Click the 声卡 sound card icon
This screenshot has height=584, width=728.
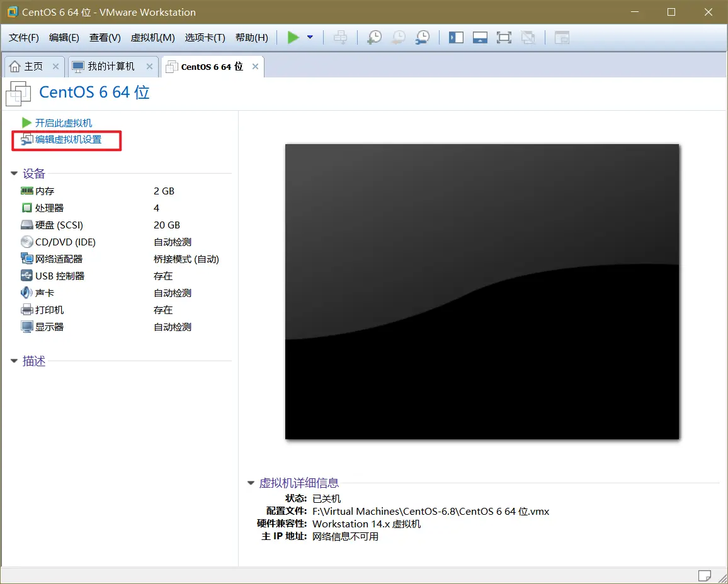coord(27,293)
